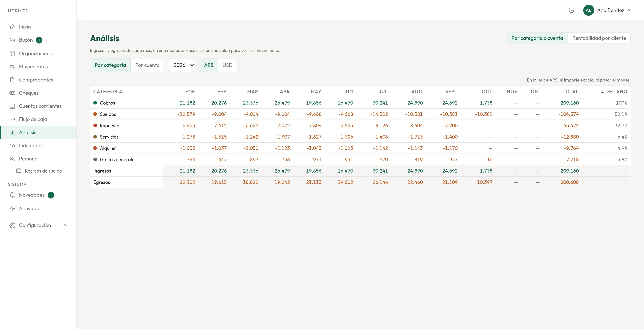The width and height of the screenshot is (644, 329).
Task: Open the 2026 year dropdown
Action: tap(181, 65)
